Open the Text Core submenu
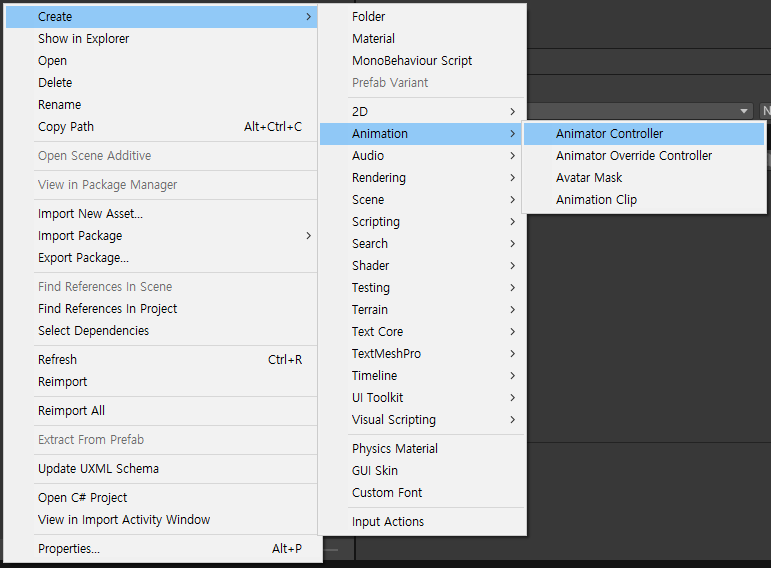The width and height of the screenshot is (771, 568). pos(422,332)
